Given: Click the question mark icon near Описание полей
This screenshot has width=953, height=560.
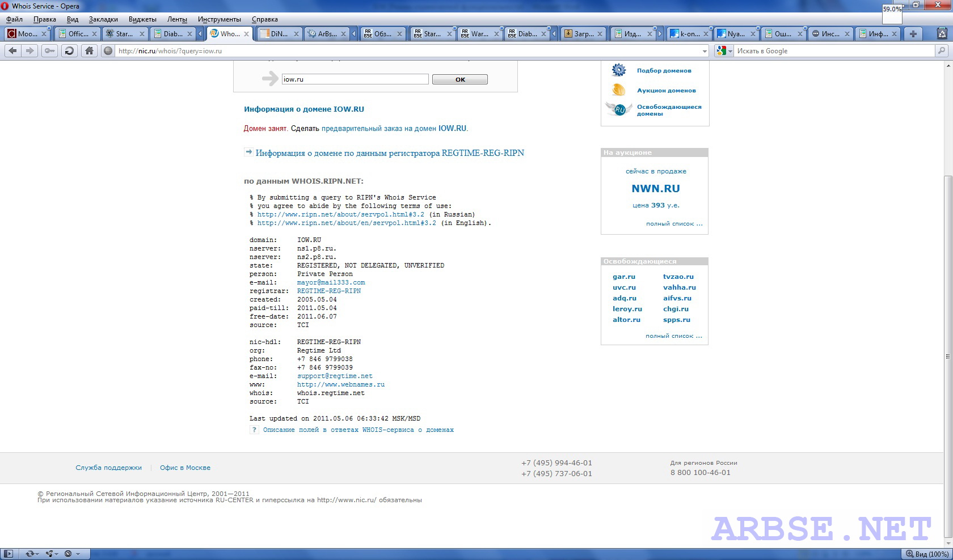Looking at the screenshot, I should click(254, 430).
